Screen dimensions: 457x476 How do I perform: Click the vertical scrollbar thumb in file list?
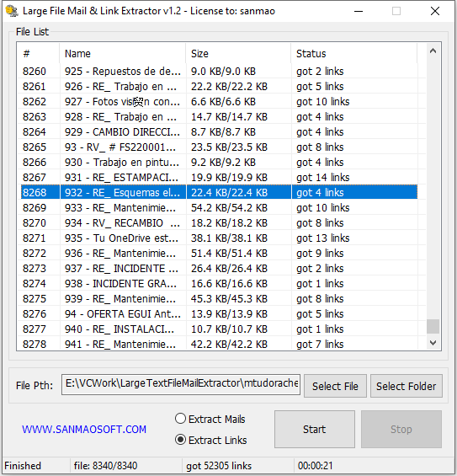click(x=433, y=326)
